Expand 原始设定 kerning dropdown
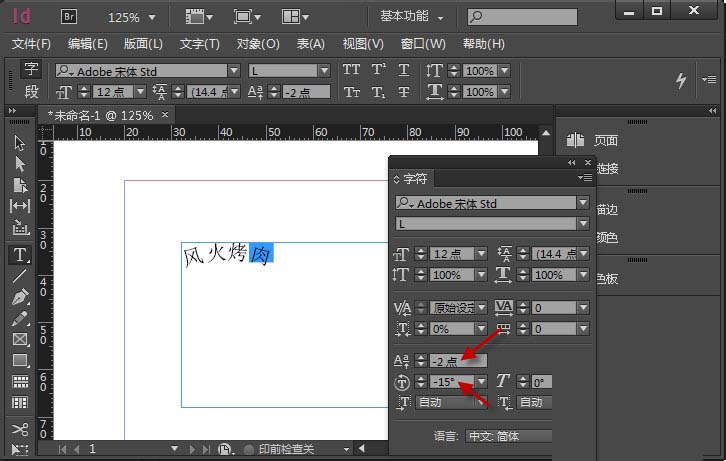This screenshot has height=461, width=726. pyautogui.click(x=482, y=307)
